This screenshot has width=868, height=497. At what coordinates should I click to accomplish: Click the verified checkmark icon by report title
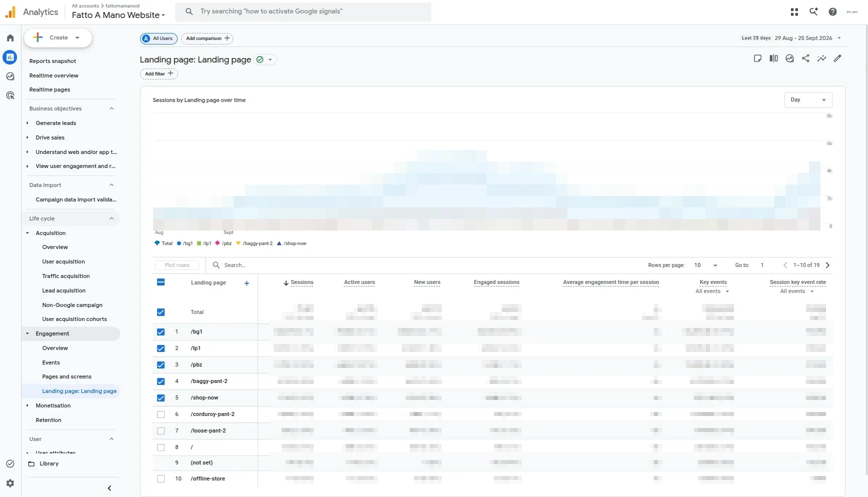(260, 59)
